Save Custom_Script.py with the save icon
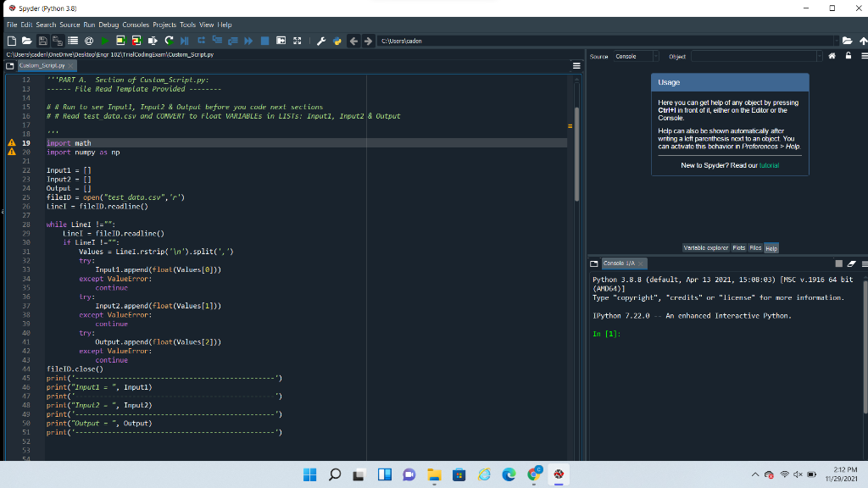868x488 pixels. [42, 40]
